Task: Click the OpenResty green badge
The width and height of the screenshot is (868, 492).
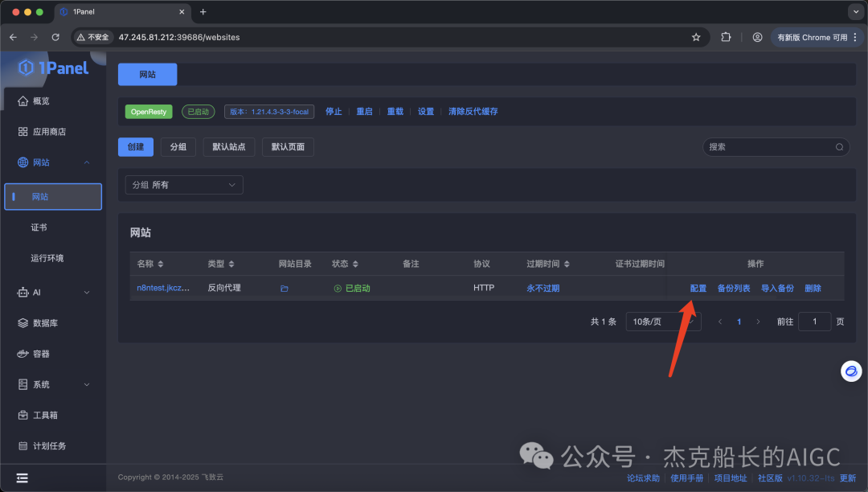Action: [149, 112]
